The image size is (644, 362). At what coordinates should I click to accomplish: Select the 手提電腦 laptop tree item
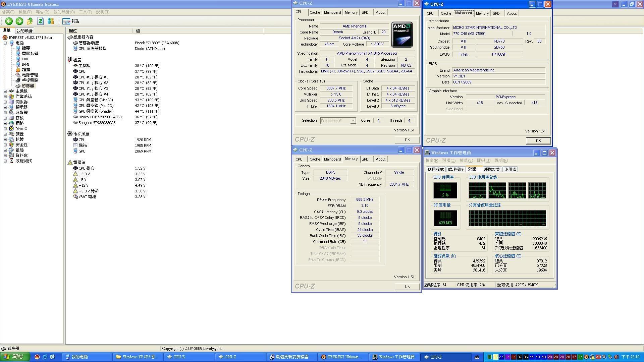[30, 80]
